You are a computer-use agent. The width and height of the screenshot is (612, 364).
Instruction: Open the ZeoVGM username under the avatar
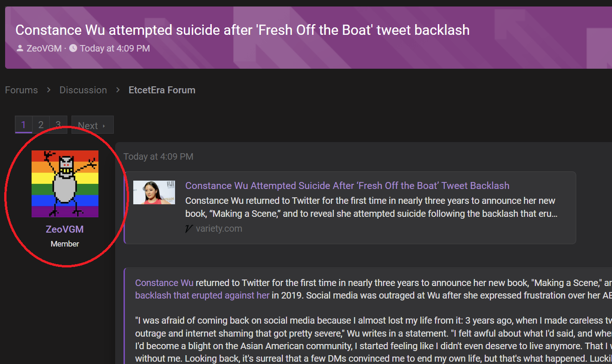(65, 229)
